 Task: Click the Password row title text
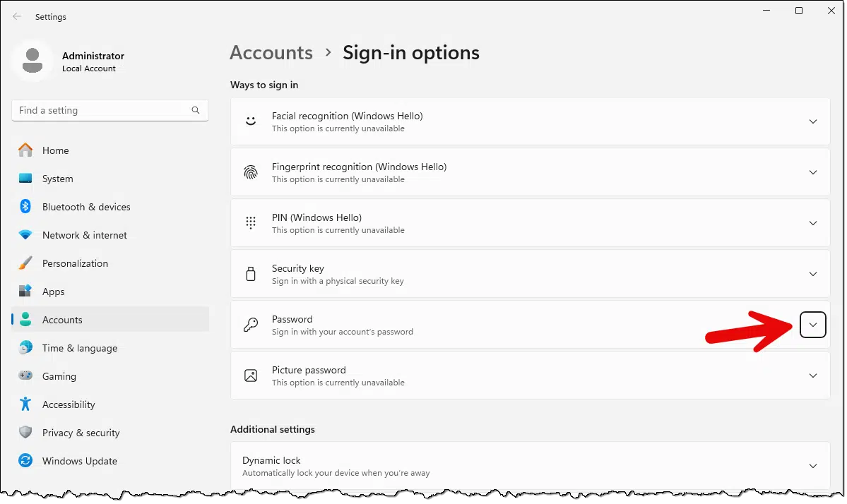(292, 319)
